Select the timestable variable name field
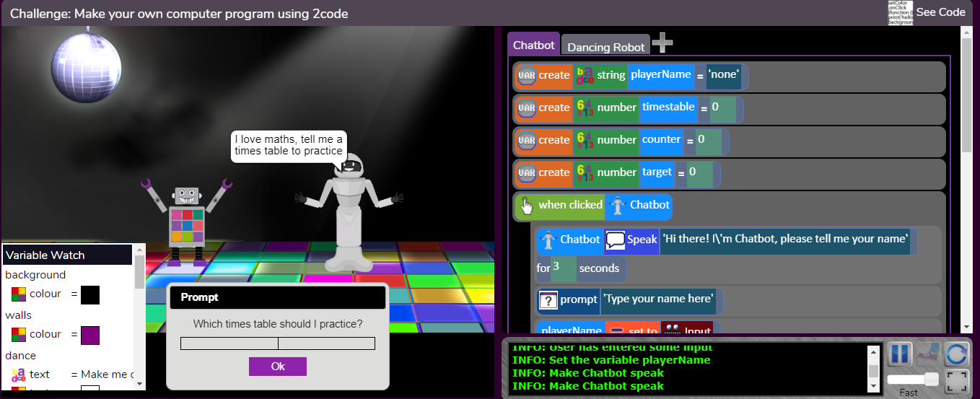The image size is (980, 399). coord(668,107)
